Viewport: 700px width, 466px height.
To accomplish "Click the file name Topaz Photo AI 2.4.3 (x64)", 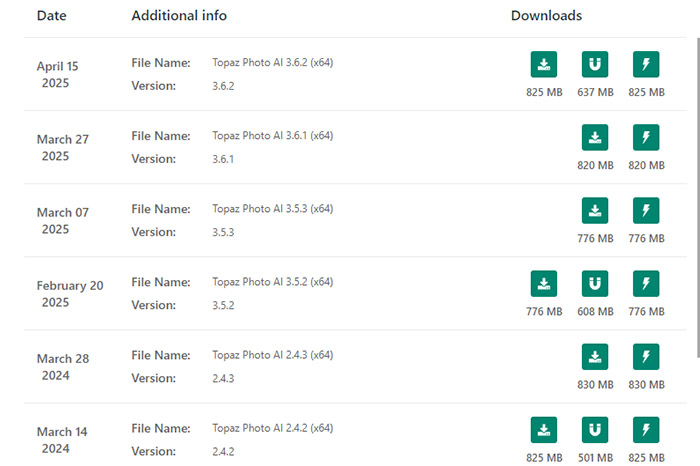I will [273, 355].
